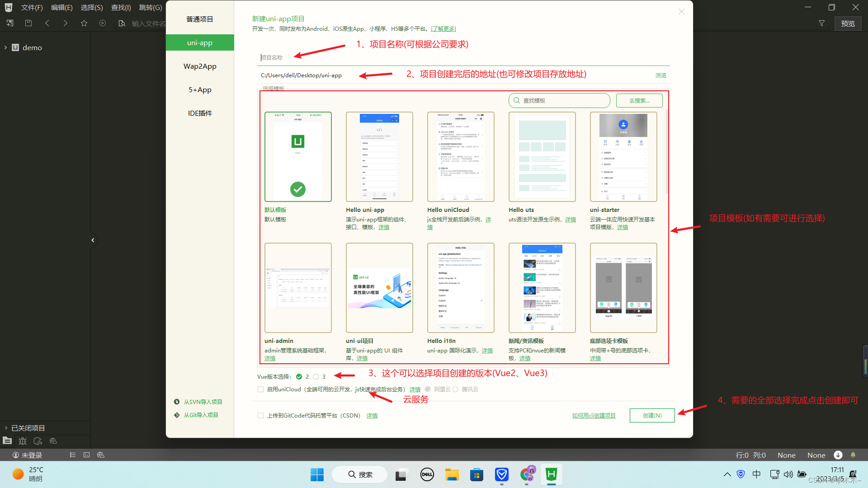Select the 默认模板 template thumbnail

click(298, 157)
